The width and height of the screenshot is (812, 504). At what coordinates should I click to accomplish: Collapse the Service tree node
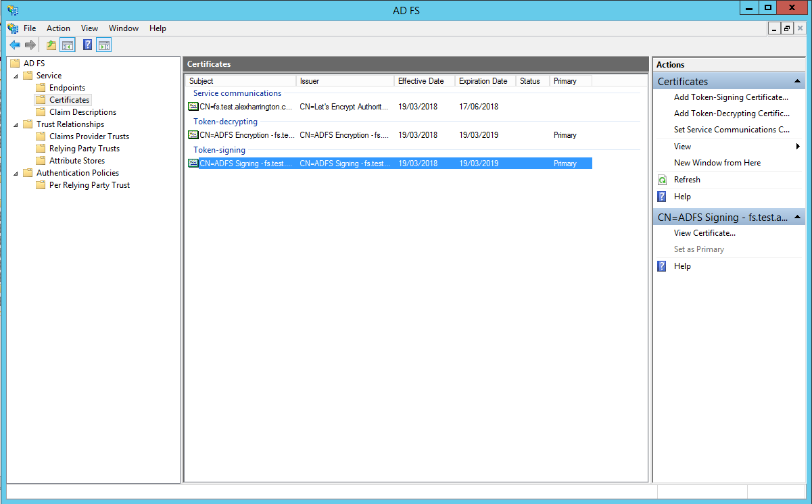pyautogui.click(x=16, y=76)
